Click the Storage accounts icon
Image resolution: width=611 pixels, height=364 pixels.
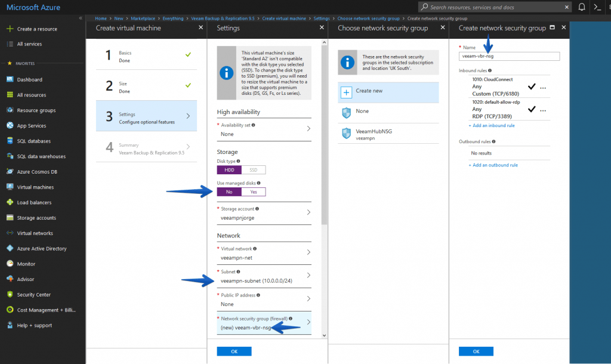coord(10,218)
